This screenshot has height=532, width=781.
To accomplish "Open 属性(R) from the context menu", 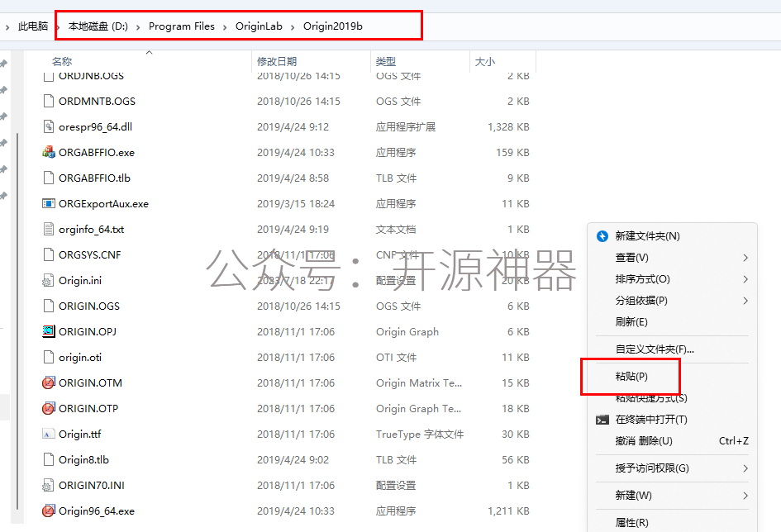I will (x=631, y=522).
